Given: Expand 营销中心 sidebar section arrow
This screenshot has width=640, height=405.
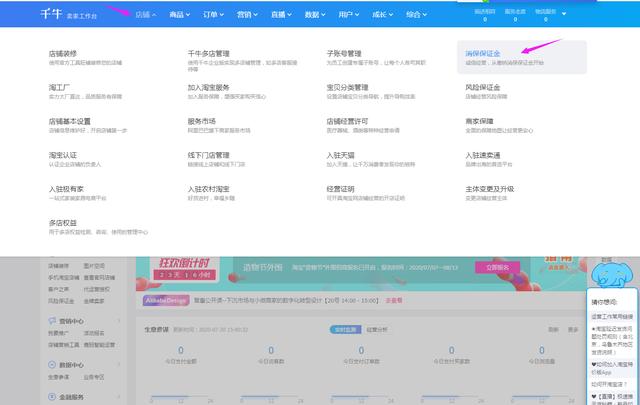Looking at the screenshot, I should click(119, 321).
